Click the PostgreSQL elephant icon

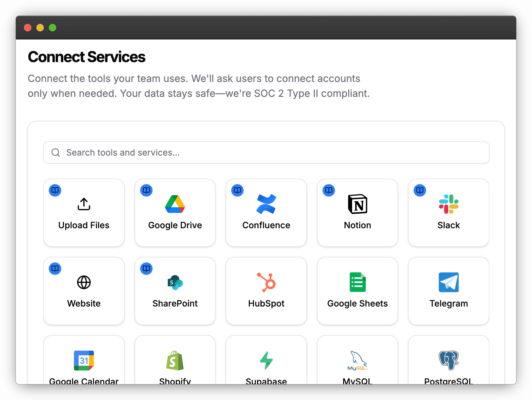[x=448, y=361]
